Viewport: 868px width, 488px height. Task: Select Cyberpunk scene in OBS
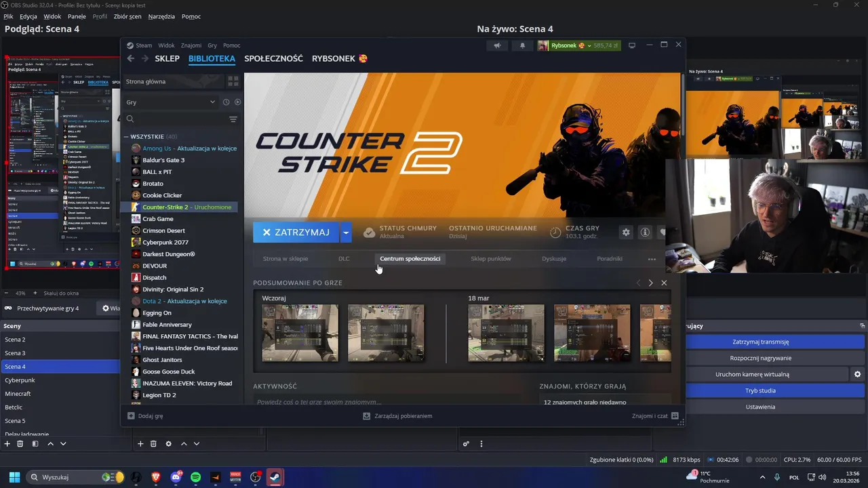point(20,380)
